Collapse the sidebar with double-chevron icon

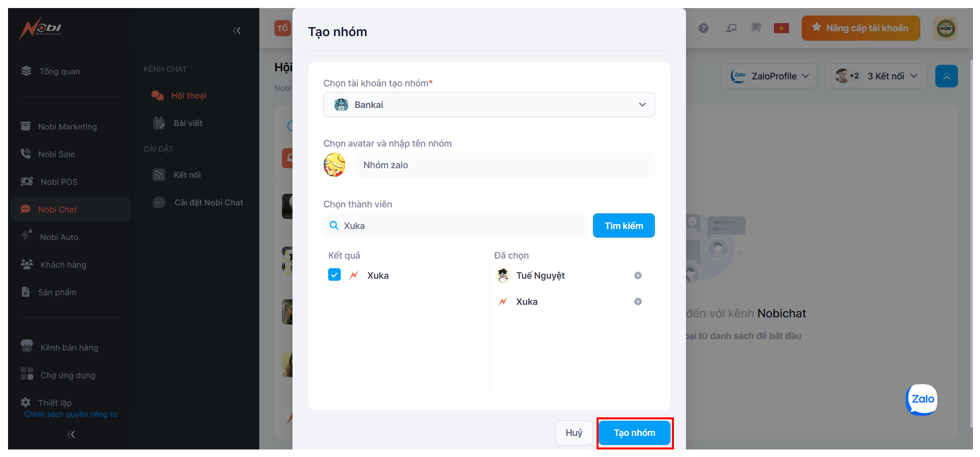(x=237, y=31)
